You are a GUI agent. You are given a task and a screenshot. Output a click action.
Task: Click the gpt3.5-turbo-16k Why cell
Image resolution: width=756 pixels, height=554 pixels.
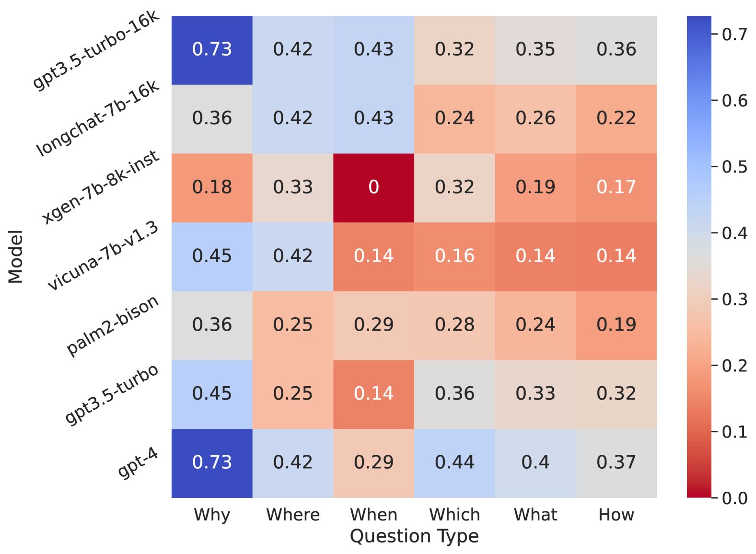point(212,50)
